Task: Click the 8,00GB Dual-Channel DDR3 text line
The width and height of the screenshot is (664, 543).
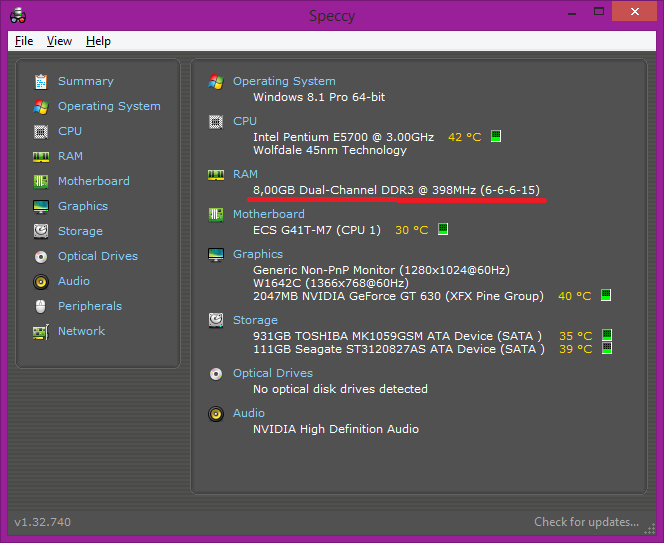Action: (x=396, y=190)
